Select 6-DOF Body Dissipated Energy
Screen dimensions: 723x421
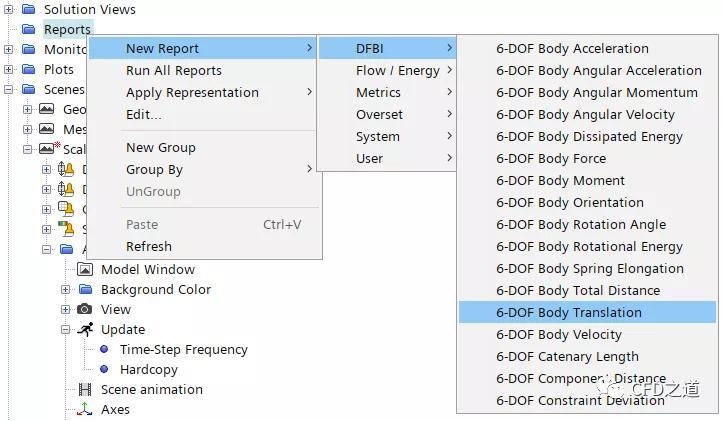(x=587, y=136)
